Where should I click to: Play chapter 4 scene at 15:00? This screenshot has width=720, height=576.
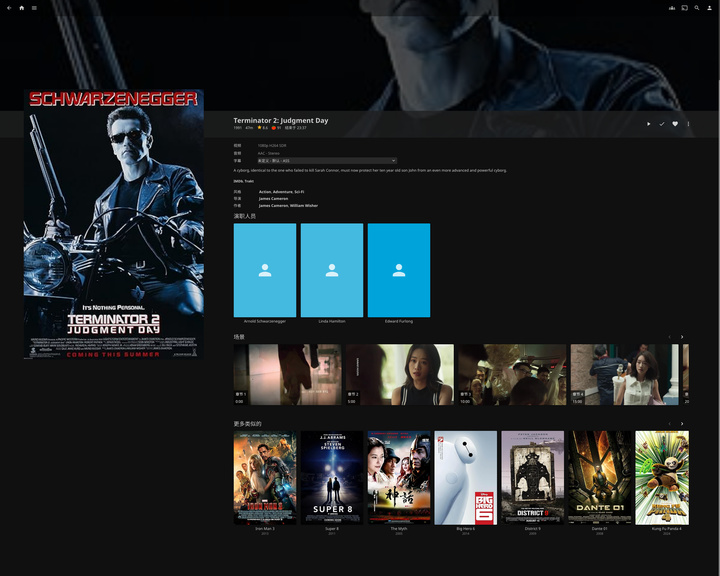pyautogui.click(x=624, y=374)
